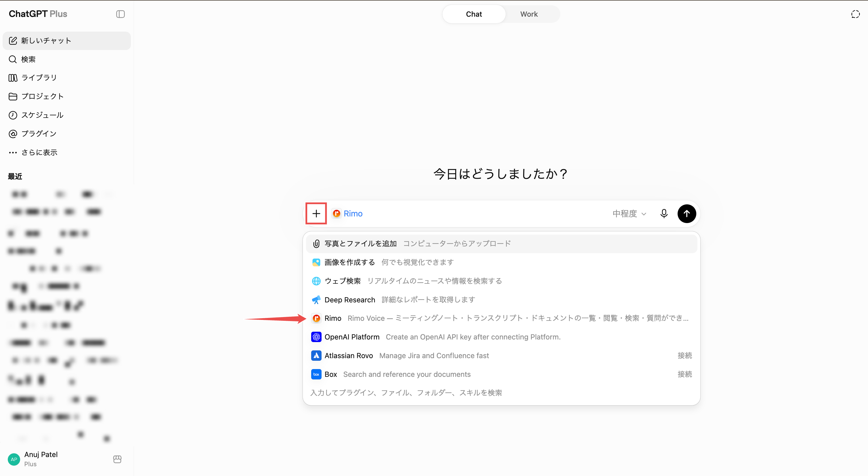Click the Box entry name
Image resolution: width=868 pixels, height=476 pixels.
coord(330,374)
